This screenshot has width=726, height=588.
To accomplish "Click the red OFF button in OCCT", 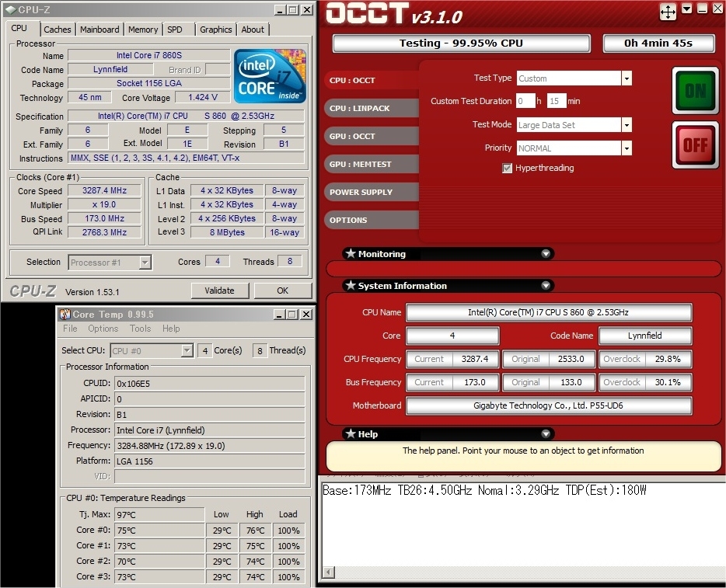I will click(695, 145).
